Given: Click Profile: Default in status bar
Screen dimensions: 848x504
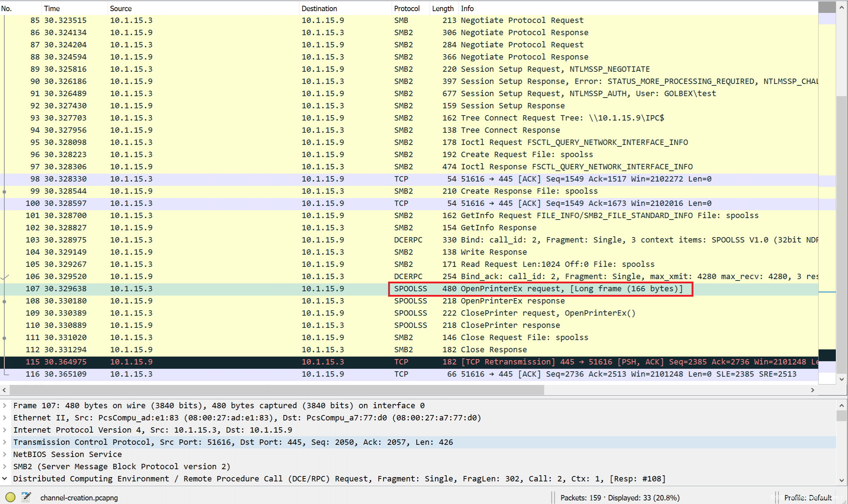Looking at the screenshot, I should click(x=807, y=498).
